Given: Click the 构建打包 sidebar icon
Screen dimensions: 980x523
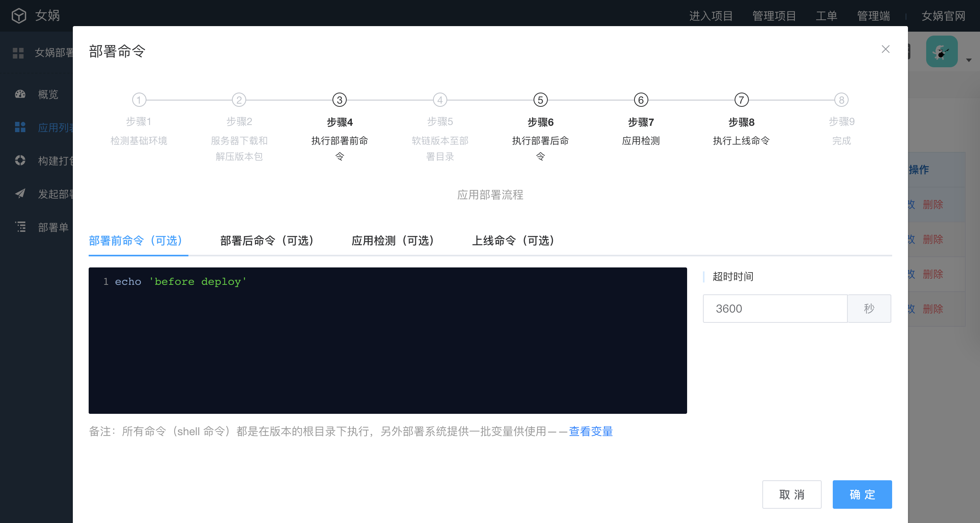Looking at the screenshot, I should point(20,161).
